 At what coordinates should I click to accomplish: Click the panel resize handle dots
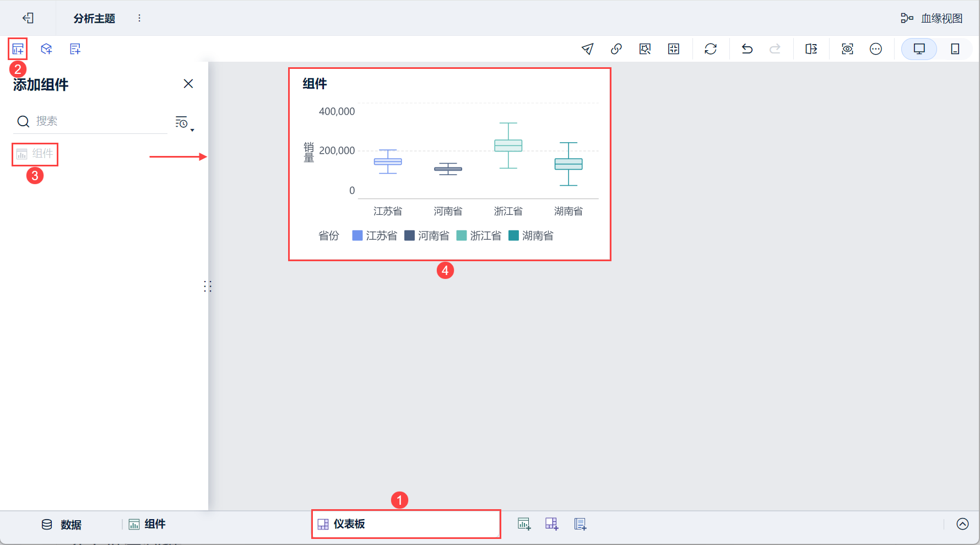coord(208,286)
